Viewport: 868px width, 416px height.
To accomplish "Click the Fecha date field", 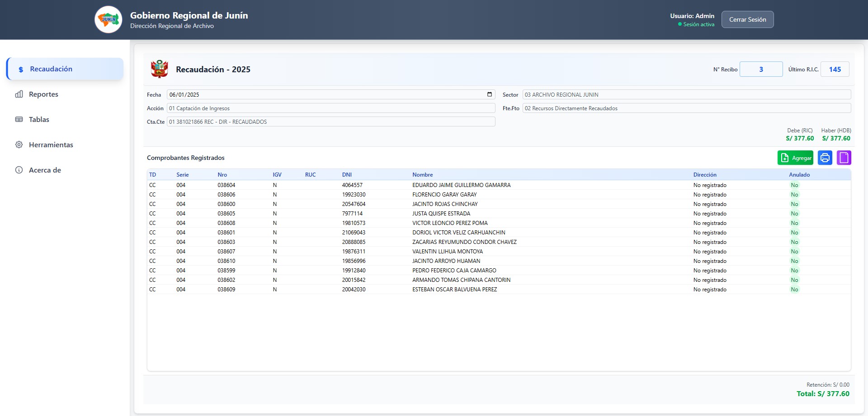I will point(331,94).
